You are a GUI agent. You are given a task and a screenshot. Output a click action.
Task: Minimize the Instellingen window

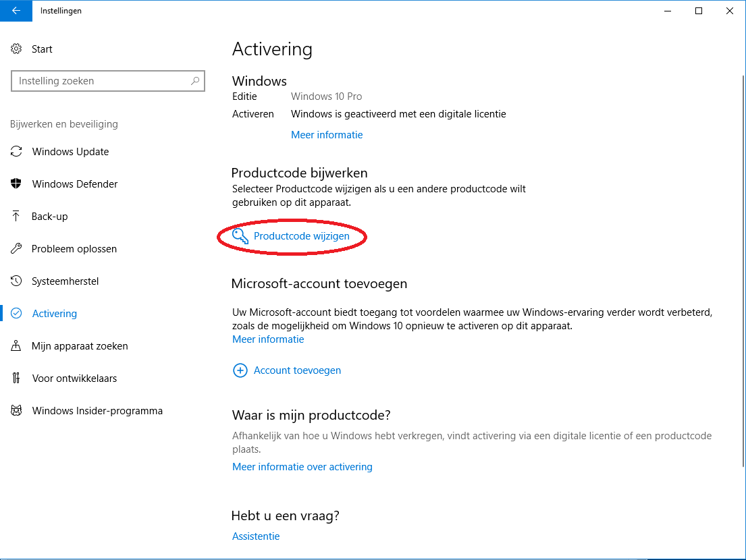tap(668, 11)
